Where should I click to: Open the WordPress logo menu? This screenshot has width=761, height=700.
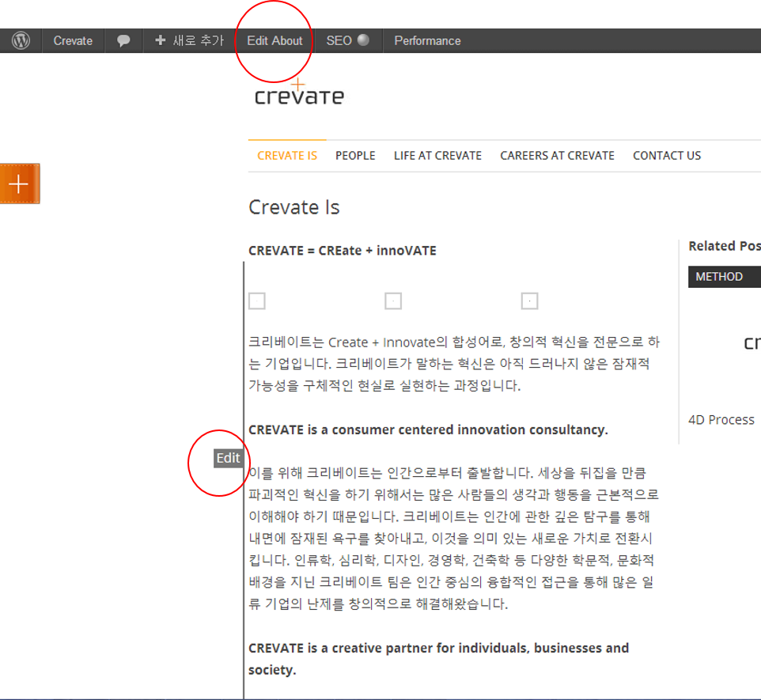pos(21,40)
